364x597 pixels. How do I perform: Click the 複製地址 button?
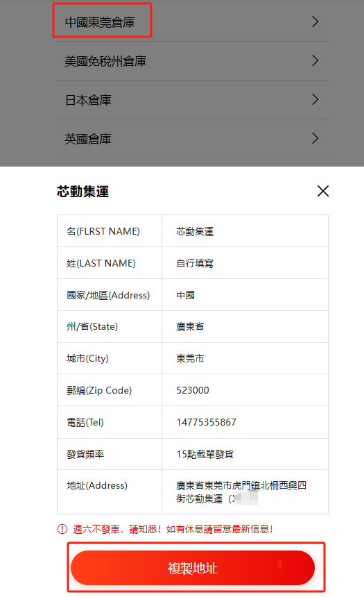tap(193, 568)
